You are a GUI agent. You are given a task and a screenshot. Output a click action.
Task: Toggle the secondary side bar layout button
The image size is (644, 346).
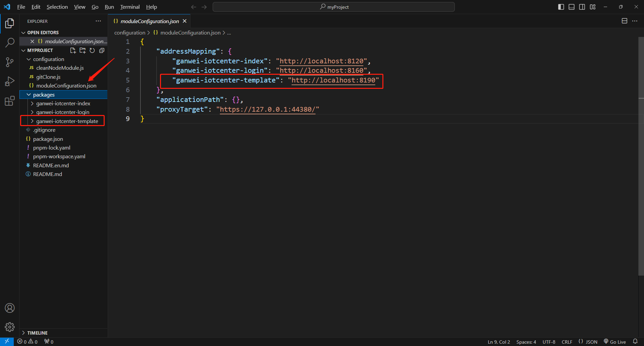[x=582, y=7]
